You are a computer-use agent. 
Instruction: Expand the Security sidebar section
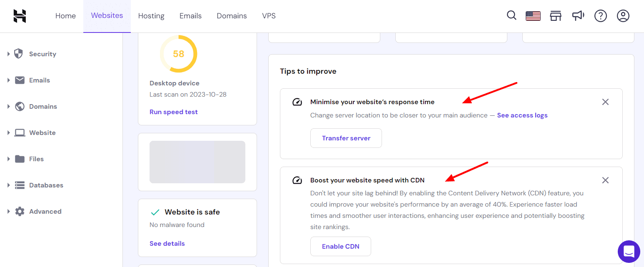[x=42, y=54]
